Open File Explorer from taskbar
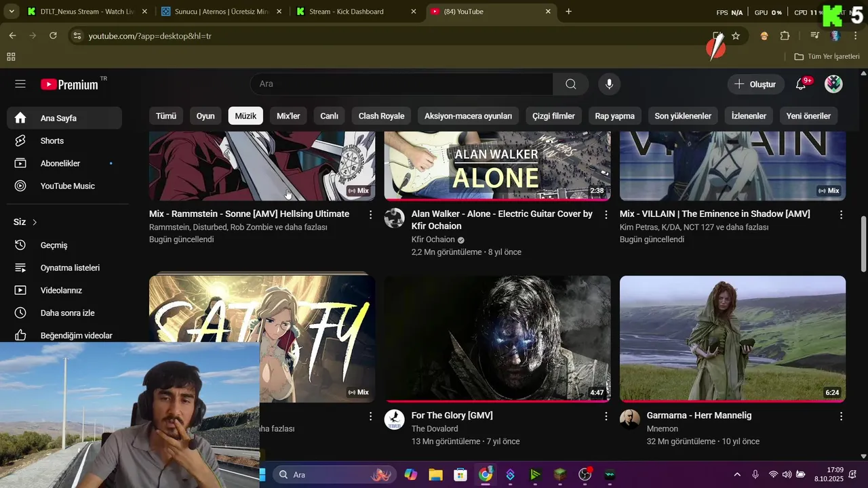Screen dimensions: 868x488 (x=435, y=474)
